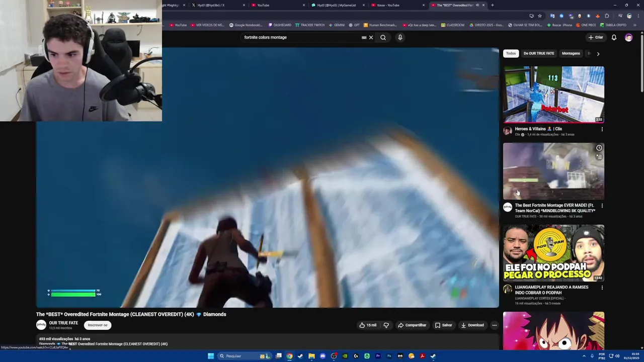The image size is (644, 362).
Task: Open File Explorer from the taskbar
Action: [311, 356]
